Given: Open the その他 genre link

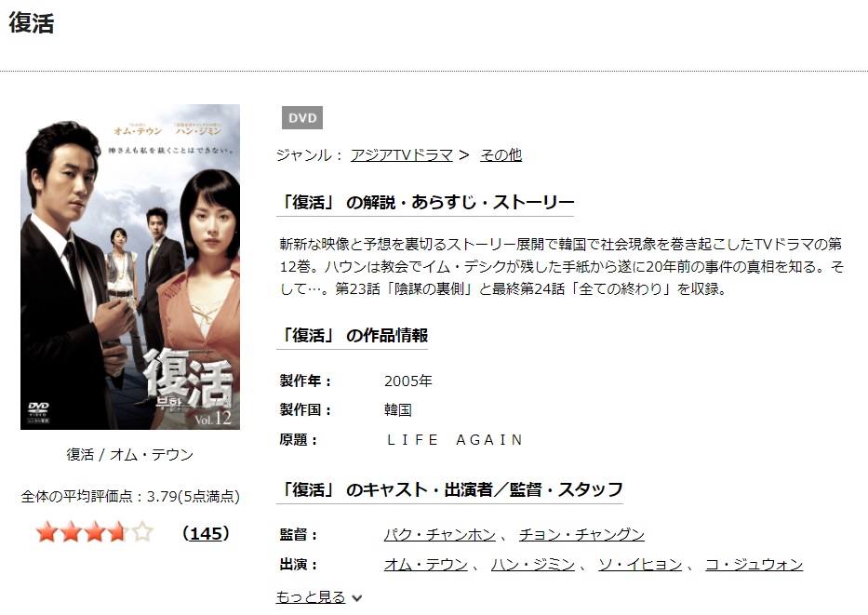Looking at the screenshot, I should tap(501, 155).
